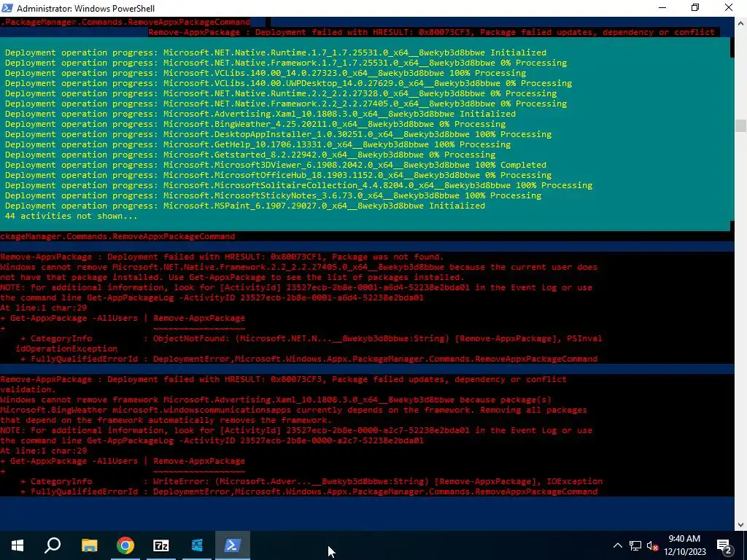Click the GetHelp_10.1706 progress line
This screenshot has height=560, width=747.
coord(258,144)
